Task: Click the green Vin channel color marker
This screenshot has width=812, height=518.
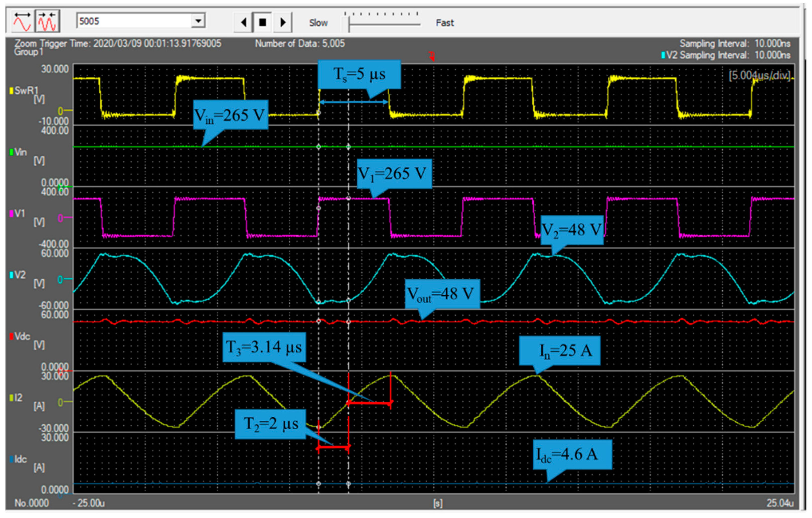Action: 11,152
